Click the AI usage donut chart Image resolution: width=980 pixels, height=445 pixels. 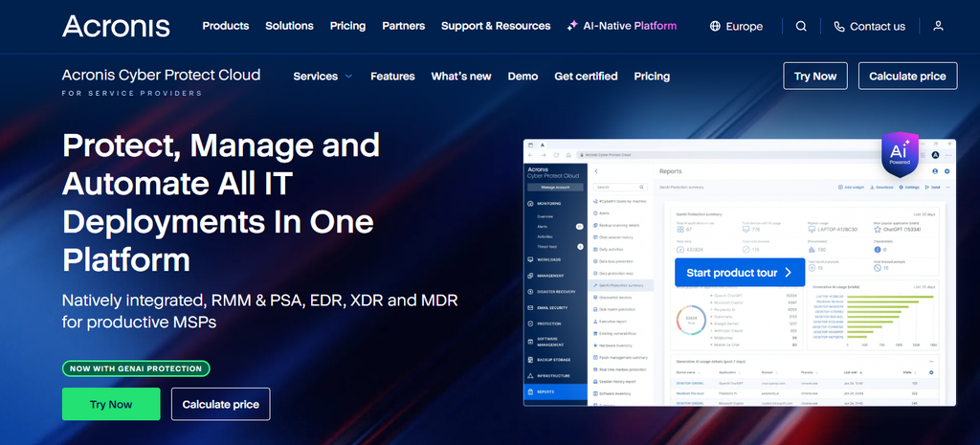690,321
